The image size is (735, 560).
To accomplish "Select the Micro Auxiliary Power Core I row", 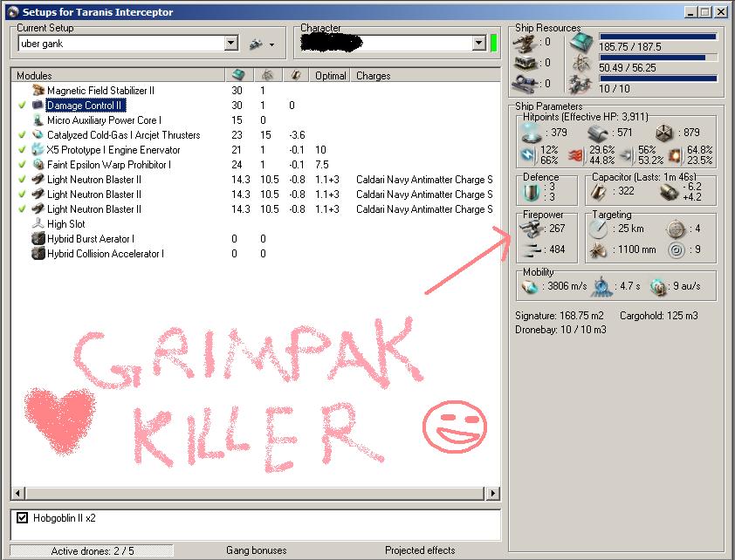I will click(x=256, y=120).
